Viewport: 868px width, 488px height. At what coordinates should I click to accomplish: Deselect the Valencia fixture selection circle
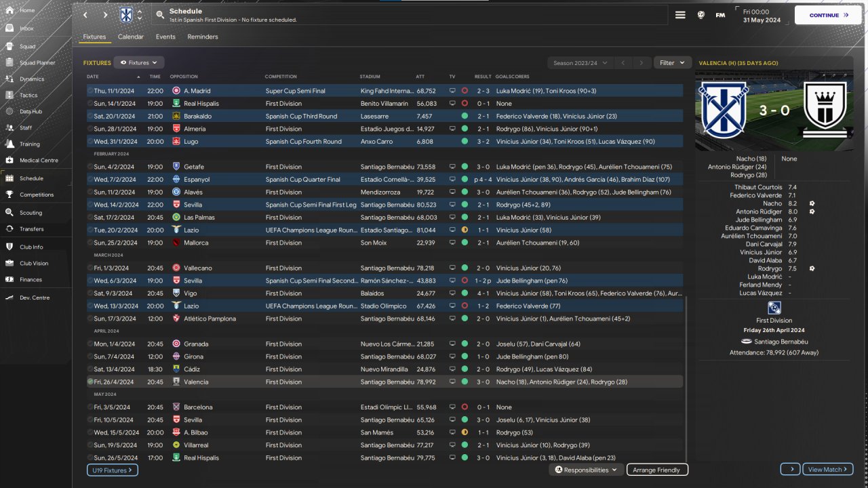(x=90, y=382)
